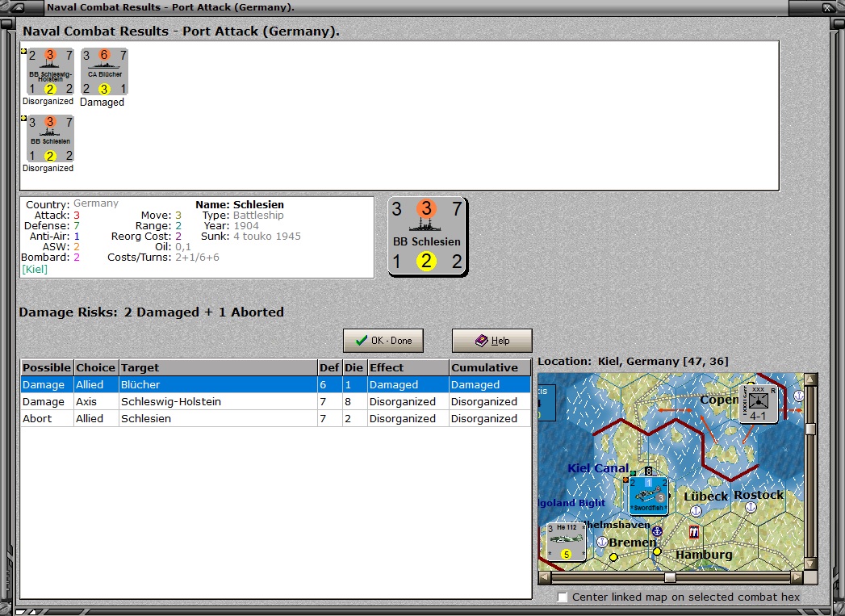Click the Swordfish aircraft unit on map
The image size is (845, 616).
648,495
